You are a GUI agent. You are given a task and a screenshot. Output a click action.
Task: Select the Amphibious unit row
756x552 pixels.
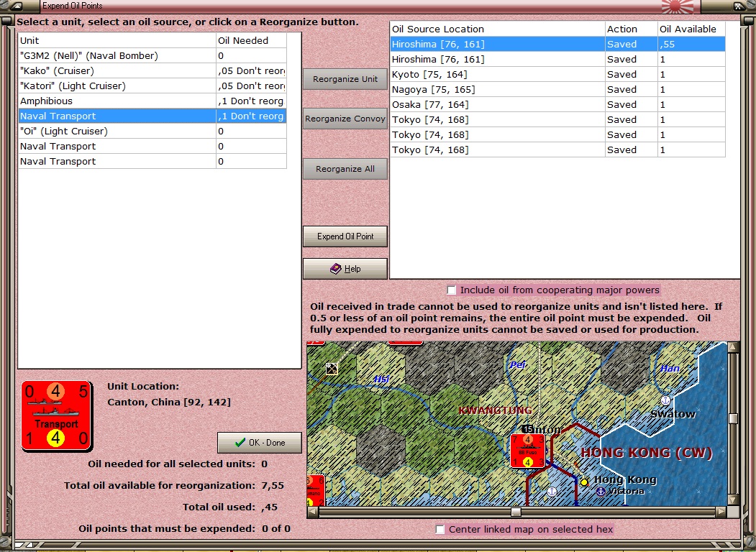pyautogui.click(x=152, y=101)
